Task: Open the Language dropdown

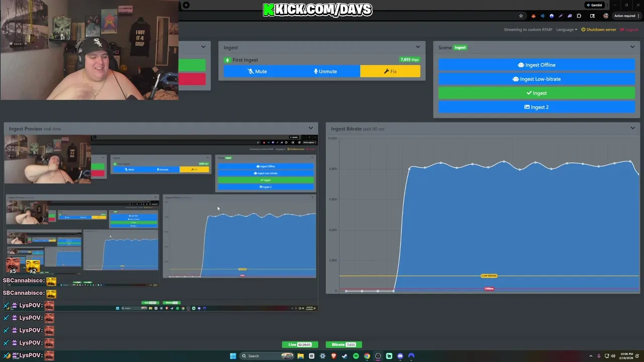Action: pyautogui.click(x=567, y=30)
